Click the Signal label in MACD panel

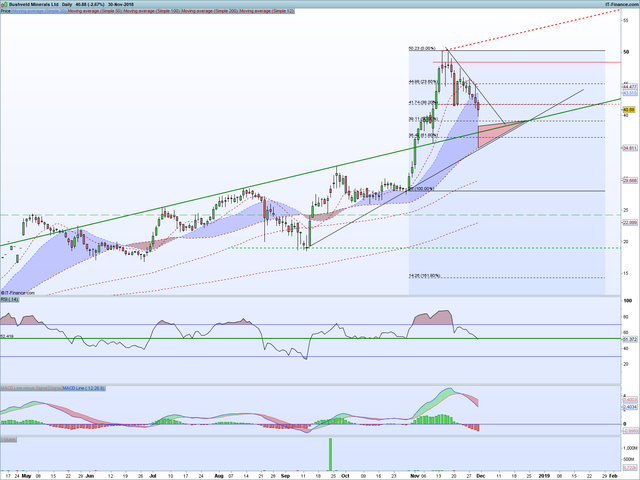[x=55, y=388]
